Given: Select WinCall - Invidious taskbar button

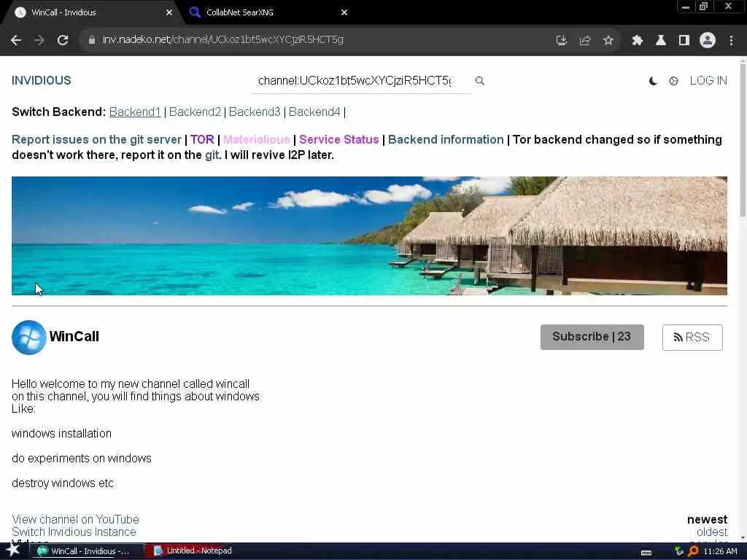Looking at the screenshot, I should 87,551.
